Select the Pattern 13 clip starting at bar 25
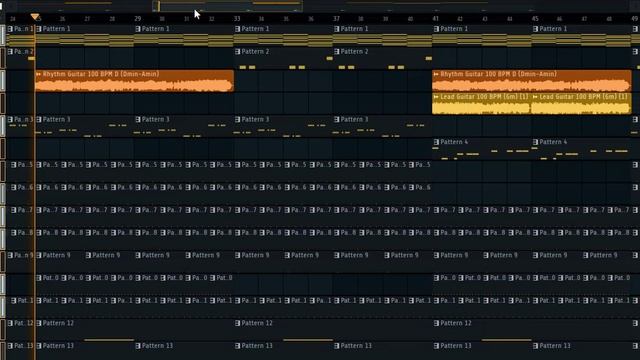 [x=85, y=350]
